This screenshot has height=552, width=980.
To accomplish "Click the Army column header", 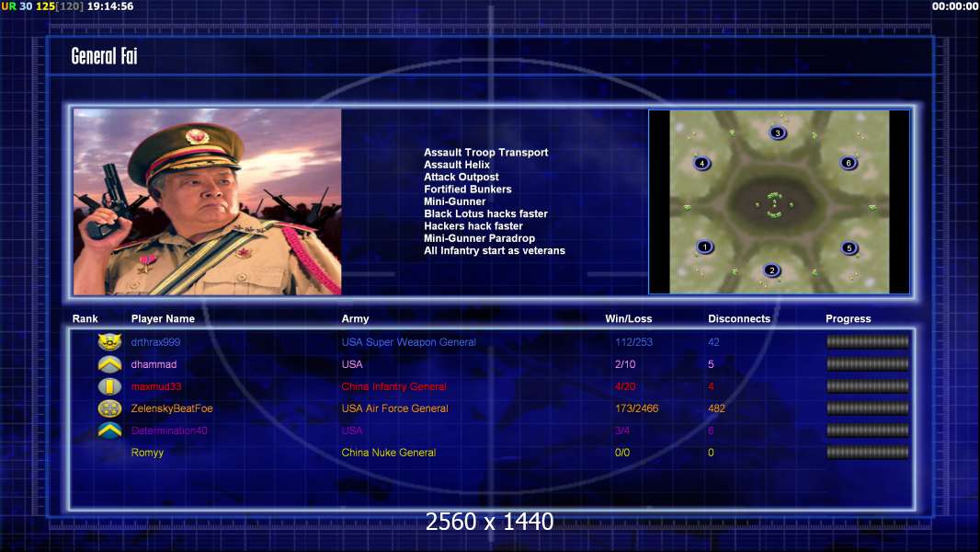I will [x=355, y=318].
